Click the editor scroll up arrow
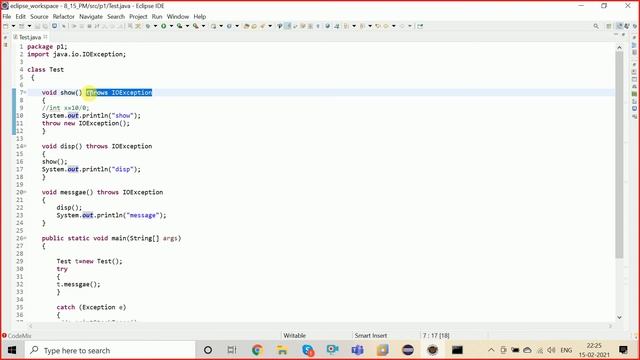The height and width of the screenshot is (360, 640). (x=619, y=48)
